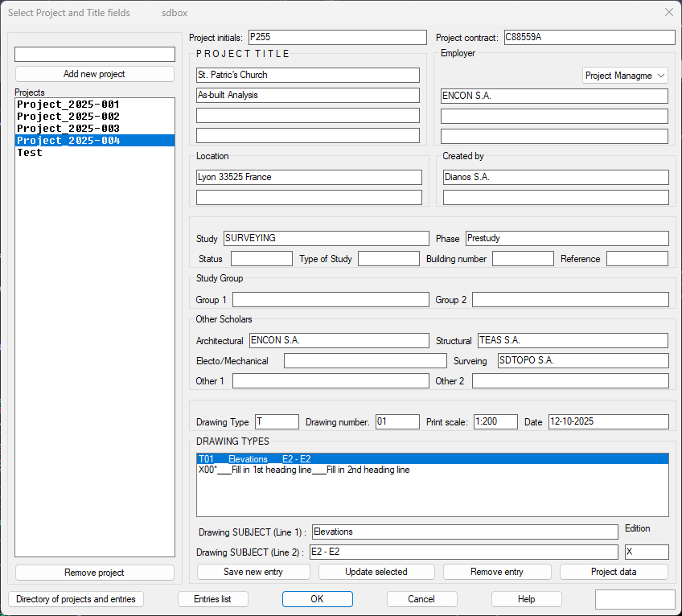
Task: Select X00 Fill in 1st heading line row
Action: point(433,470)
